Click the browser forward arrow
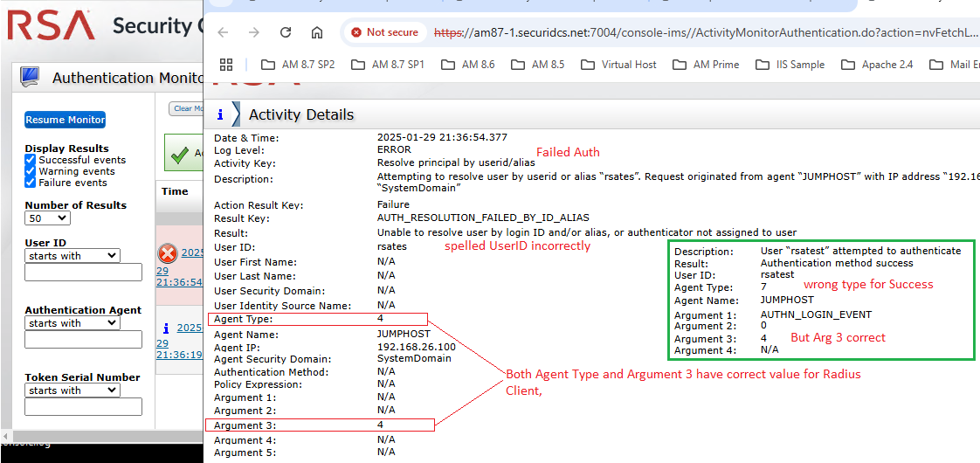The height and width of the screenshot is (463, 980). click(254, 32)
